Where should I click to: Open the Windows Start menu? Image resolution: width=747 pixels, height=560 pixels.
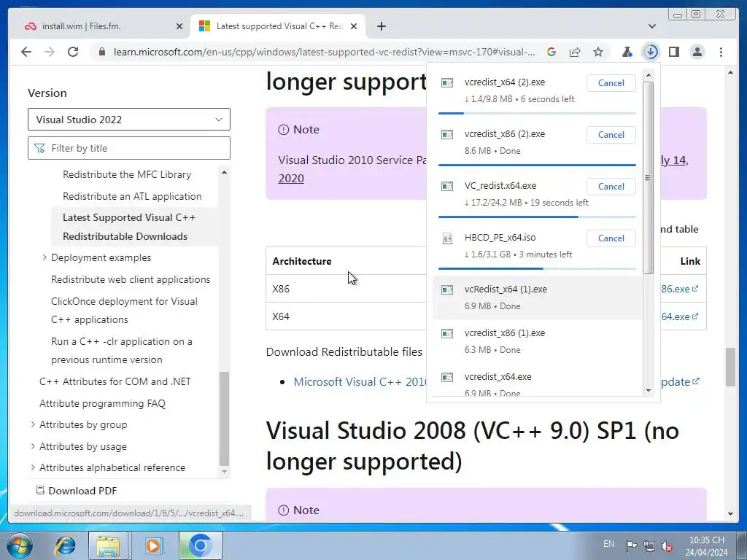pos(20,545)
